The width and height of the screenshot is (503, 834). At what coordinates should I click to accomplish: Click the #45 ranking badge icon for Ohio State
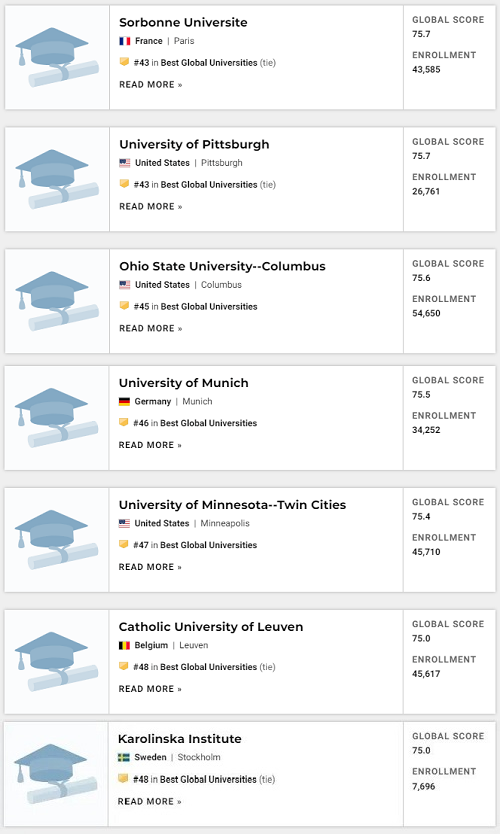point(124,306)
